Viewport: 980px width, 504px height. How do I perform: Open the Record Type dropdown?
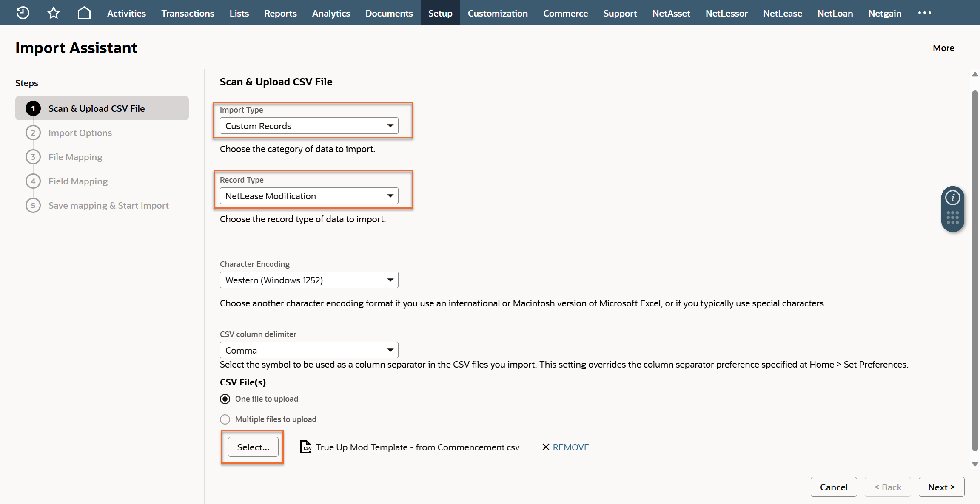click(309, 196)
